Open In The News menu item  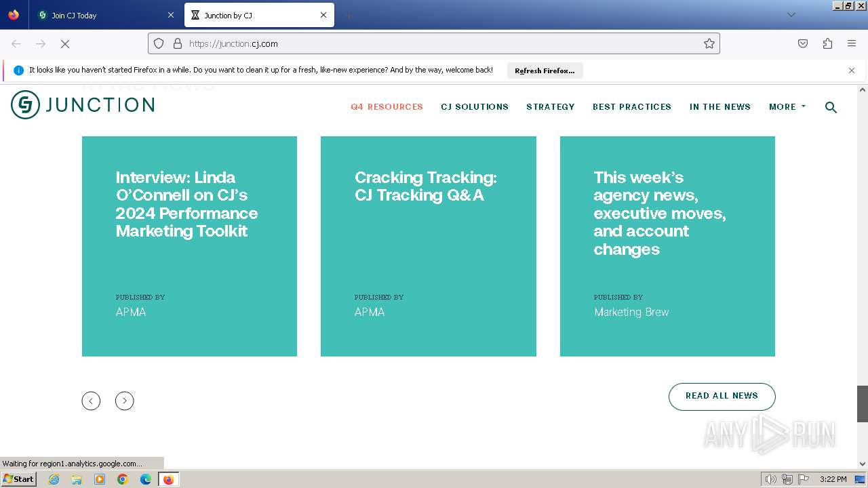coord(720,107)
